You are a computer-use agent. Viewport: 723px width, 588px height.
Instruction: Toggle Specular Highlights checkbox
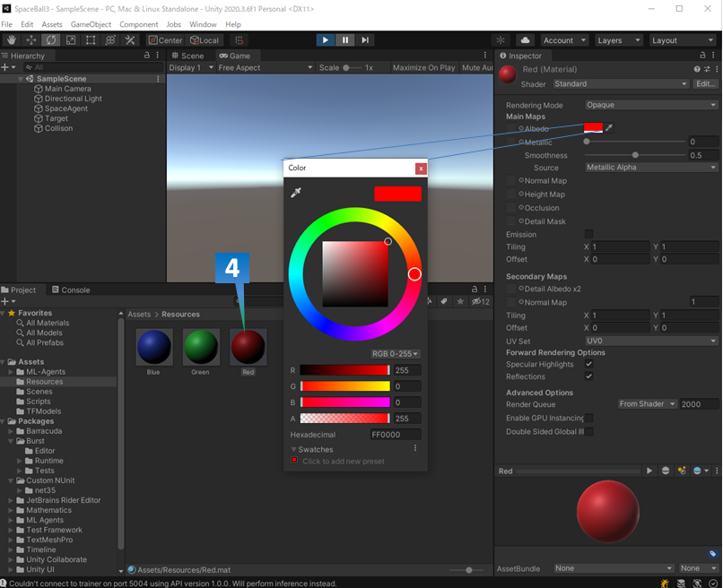pyautogui.click(x=588, y=364)
